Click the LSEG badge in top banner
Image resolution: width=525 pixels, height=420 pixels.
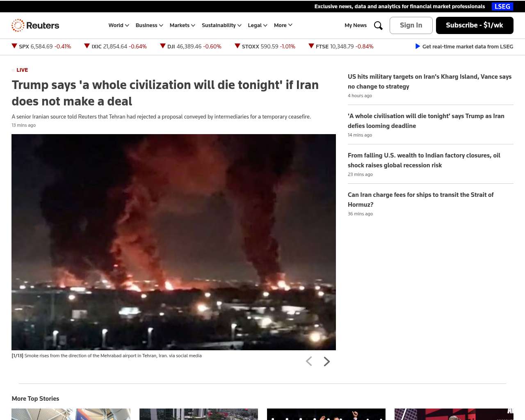point(502,7)
